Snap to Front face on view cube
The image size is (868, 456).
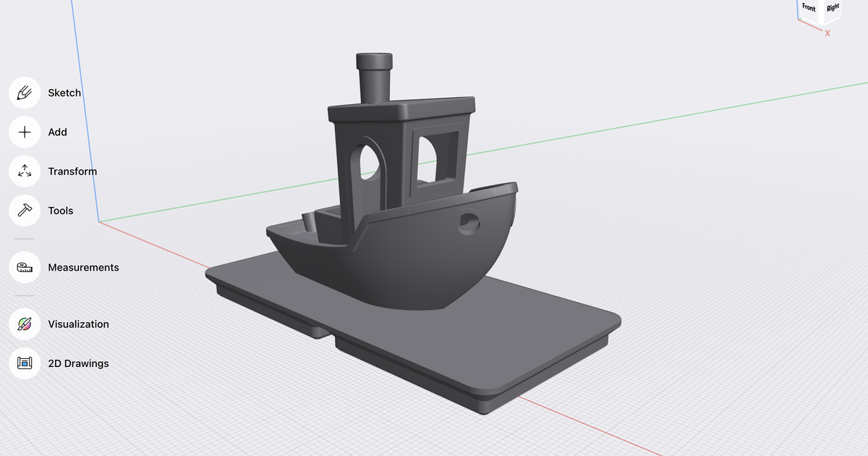point(809,9)
